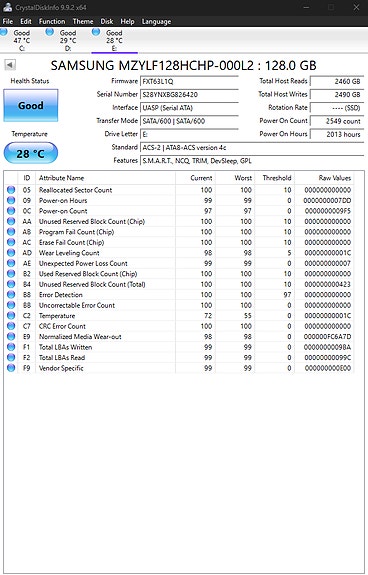Click status orb of Unused Reserved Block Count (Total)
This screenshot has height=575, width=368.
click(11, 284)
